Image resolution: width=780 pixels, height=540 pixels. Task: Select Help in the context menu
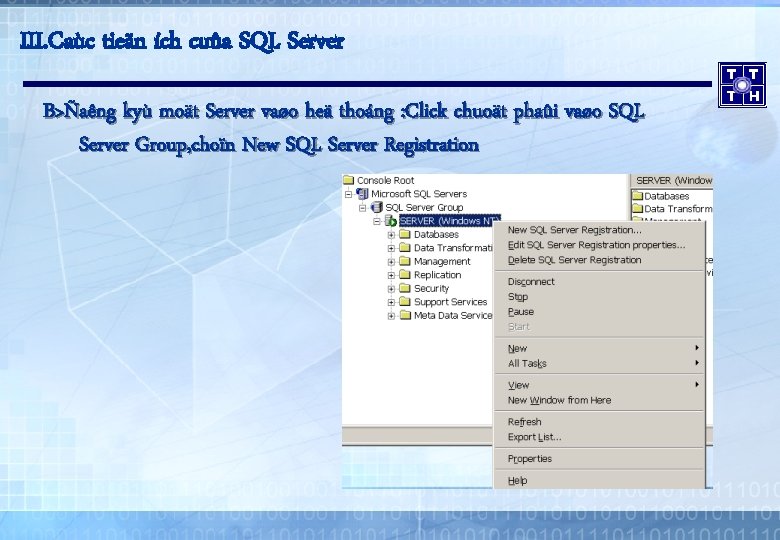[599, 480]
